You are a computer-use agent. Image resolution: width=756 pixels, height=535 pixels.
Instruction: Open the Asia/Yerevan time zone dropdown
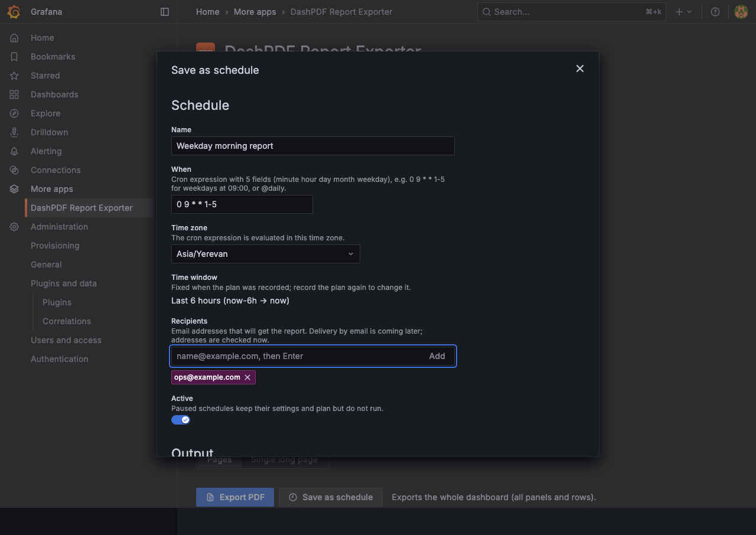[x=266, y=254]
